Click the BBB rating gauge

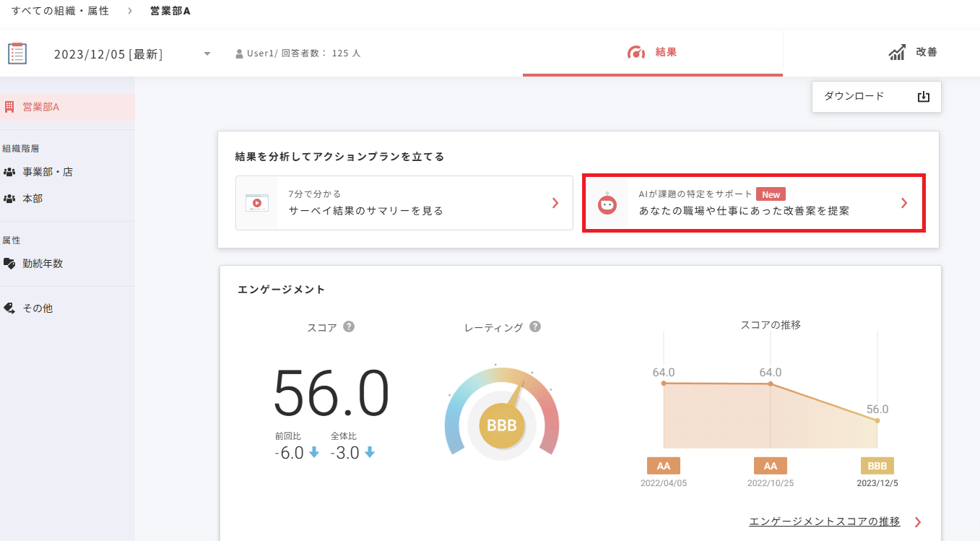[x=502, y=425]
